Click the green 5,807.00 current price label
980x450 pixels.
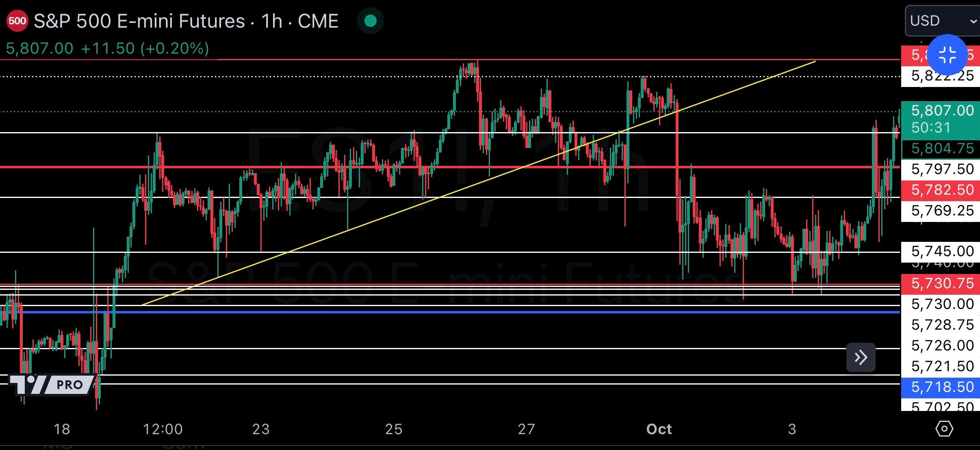[942, 111]
